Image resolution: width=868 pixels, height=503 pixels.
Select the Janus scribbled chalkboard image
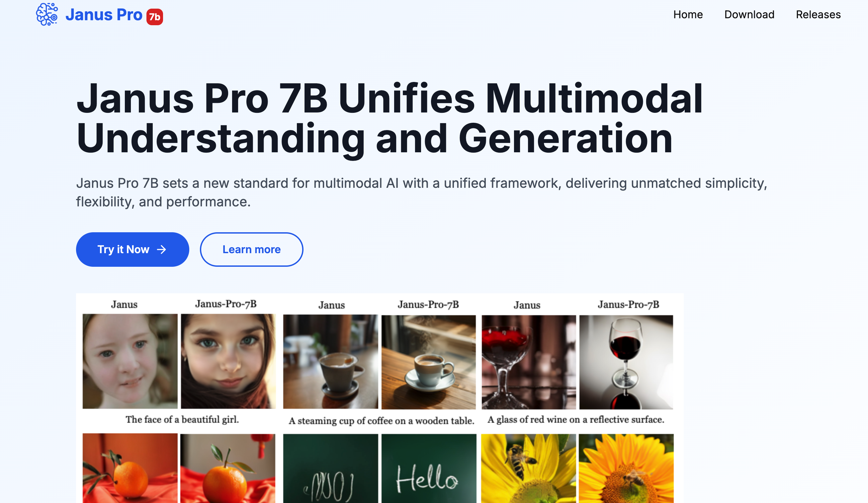tap(331, 468)
